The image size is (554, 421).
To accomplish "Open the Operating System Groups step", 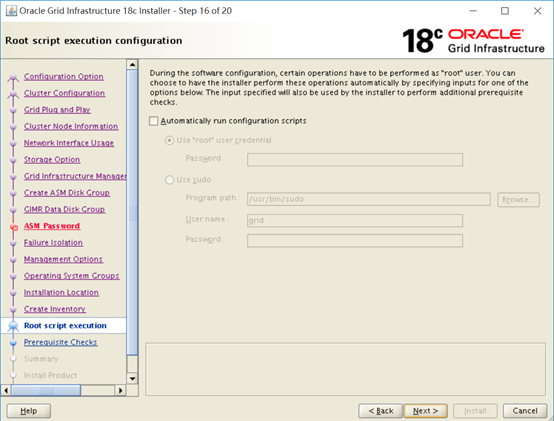I will click(72, 275).
